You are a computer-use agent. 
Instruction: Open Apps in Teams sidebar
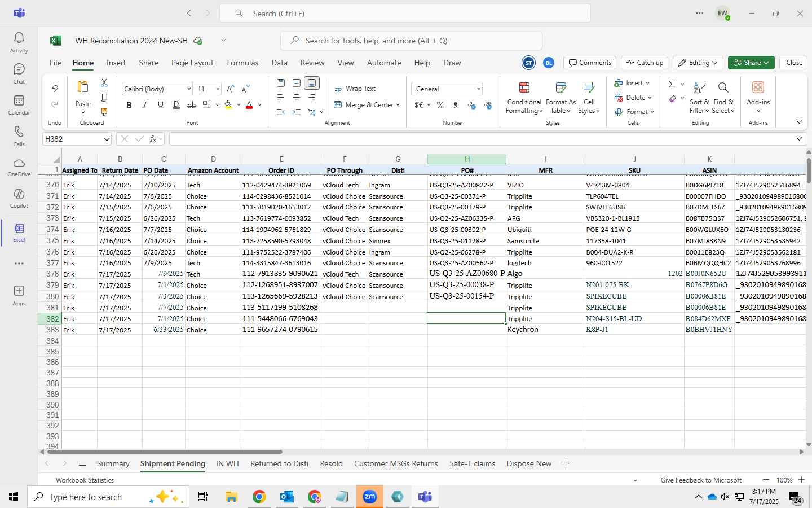[x=19, y=295]
